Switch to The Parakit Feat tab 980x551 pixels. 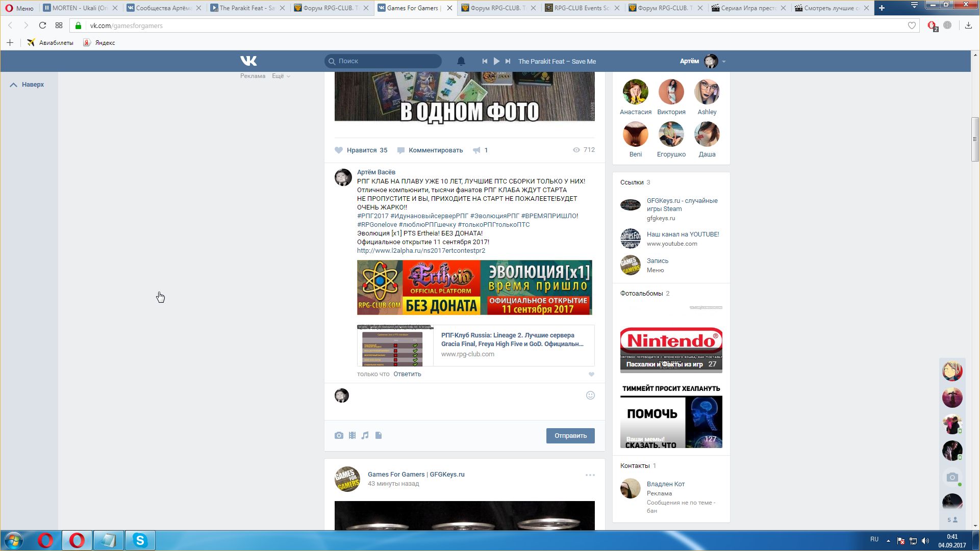click(247, 8)
